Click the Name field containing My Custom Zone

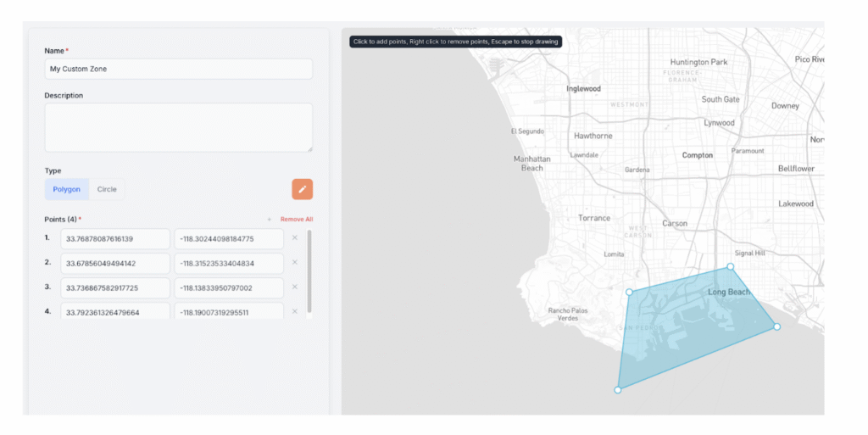pyautogui.click(x=178, y=69)
